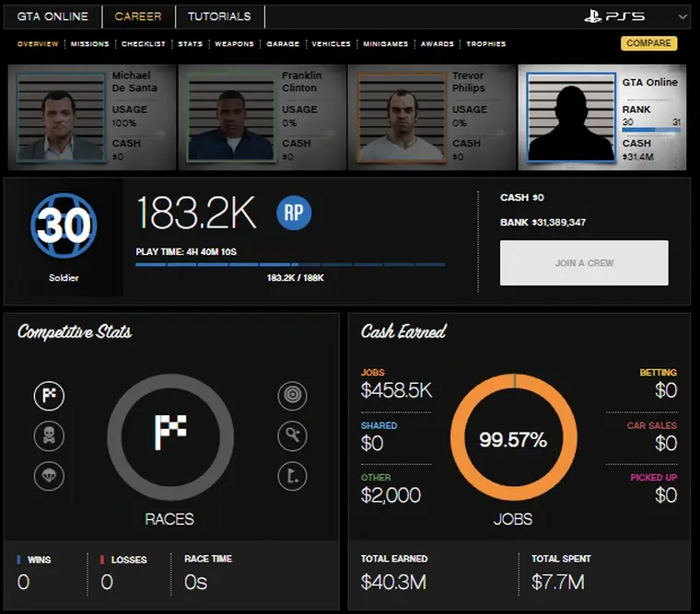Open the Weapons submenu item
Viewport: 700px width, 614px height.
tap(234, 44)
